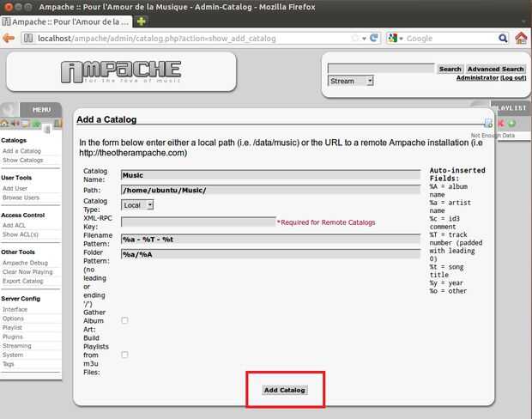Viewport: 532px width, 419px height.
Task: Select the MENU tab in sidebar
Action: (x=41, y=110)
